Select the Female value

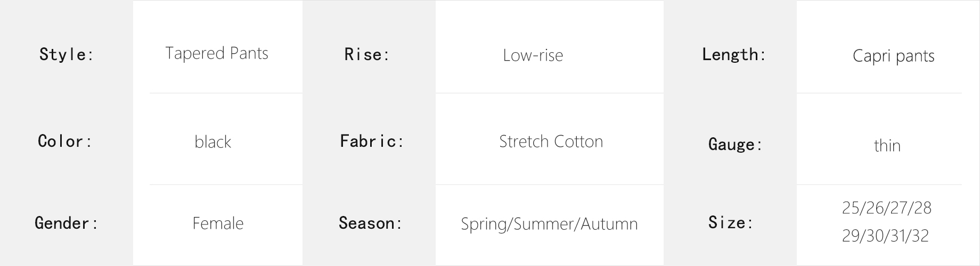click(218, 223)
